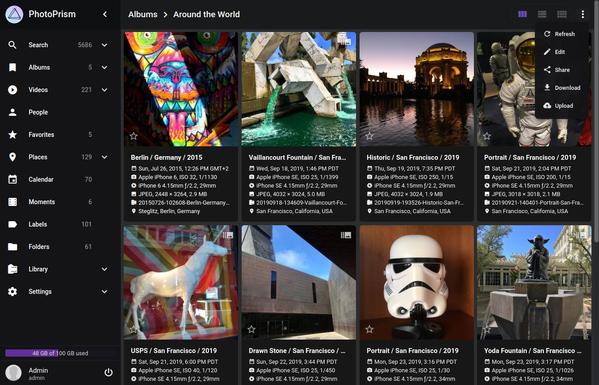The image size is (599, 385).
Task: Open the Folders folder icon
Action: pos(13,247)
